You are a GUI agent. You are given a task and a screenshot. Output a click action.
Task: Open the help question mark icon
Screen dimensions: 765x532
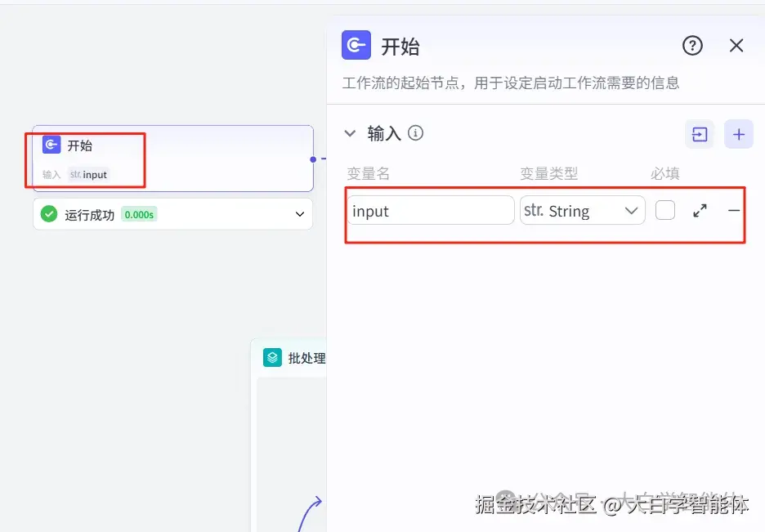692,45
